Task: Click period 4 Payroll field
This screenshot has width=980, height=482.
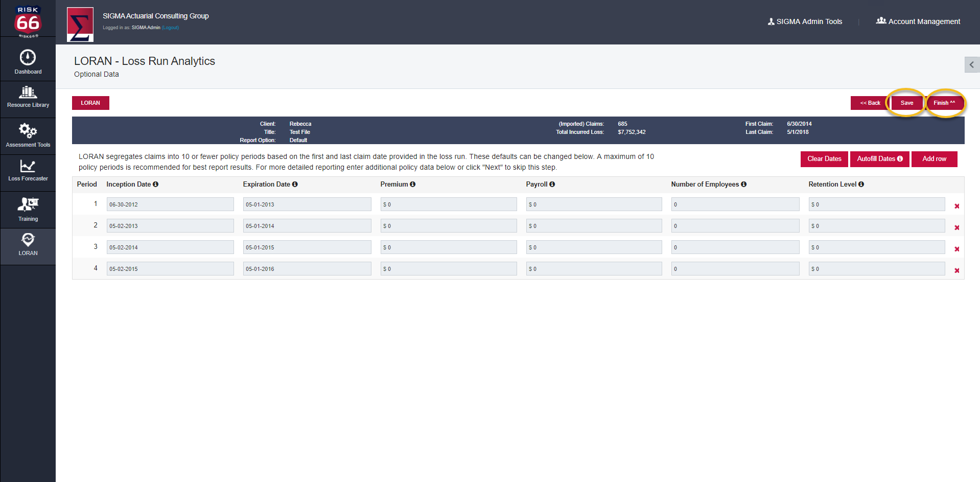Action: 594,269
